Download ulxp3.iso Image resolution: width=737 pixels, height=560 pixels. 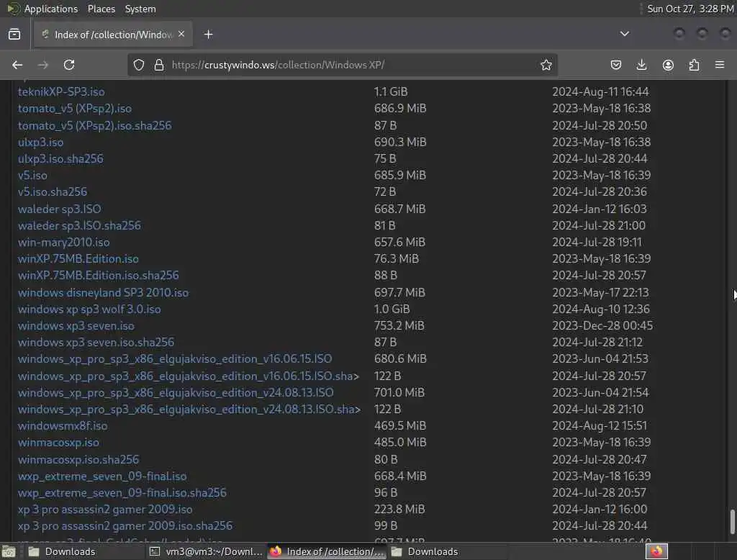point(40,142)
